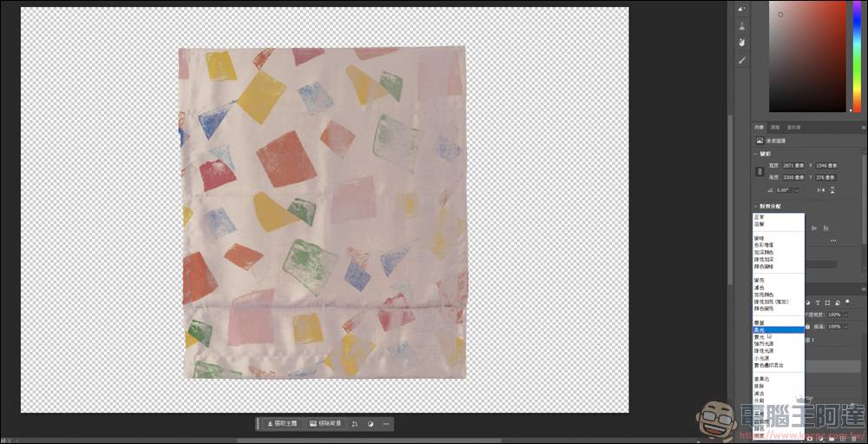Click the X position field
The width and height of the screenshot is (868, 444).
coord(826,165)
